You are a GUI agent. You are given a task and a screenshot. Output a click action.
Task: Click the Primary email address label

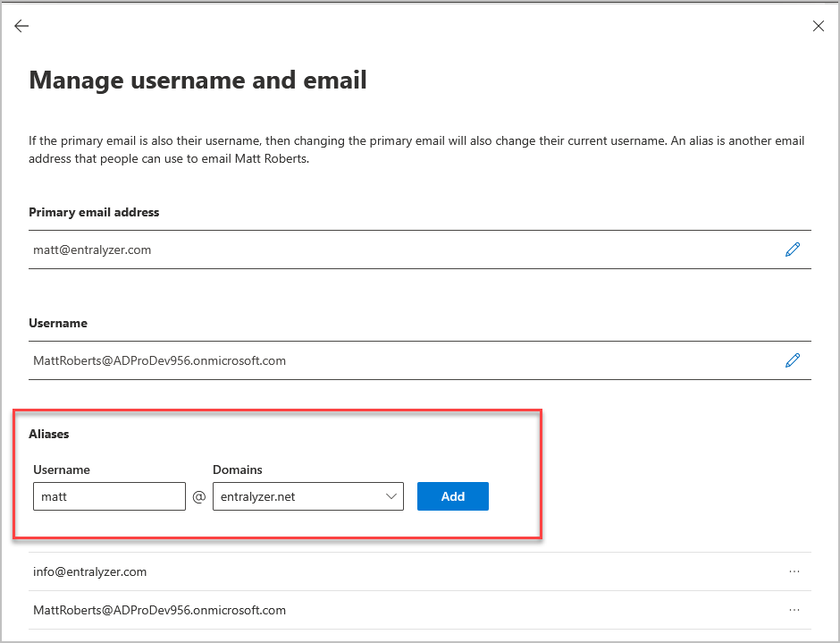click(x=95, y=212)
